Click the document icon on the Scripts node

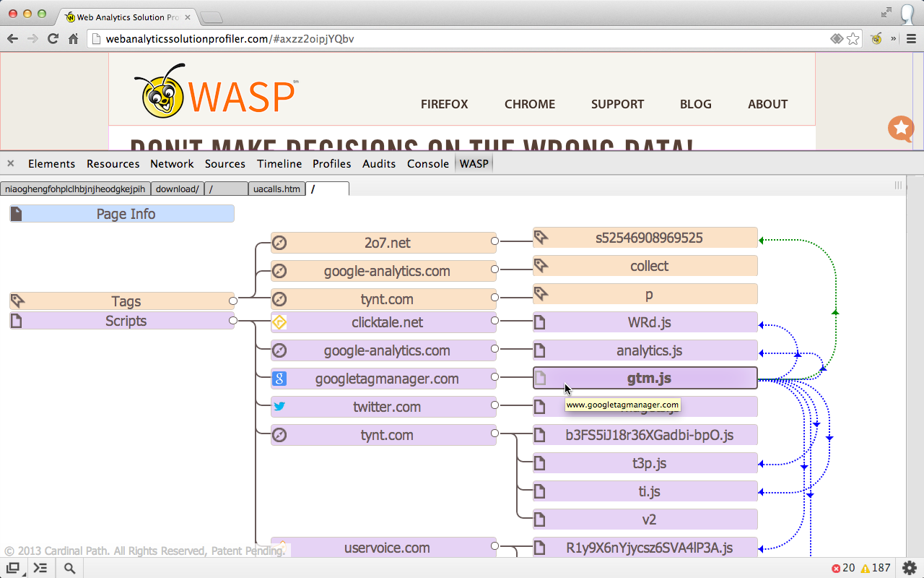(17, 321)
